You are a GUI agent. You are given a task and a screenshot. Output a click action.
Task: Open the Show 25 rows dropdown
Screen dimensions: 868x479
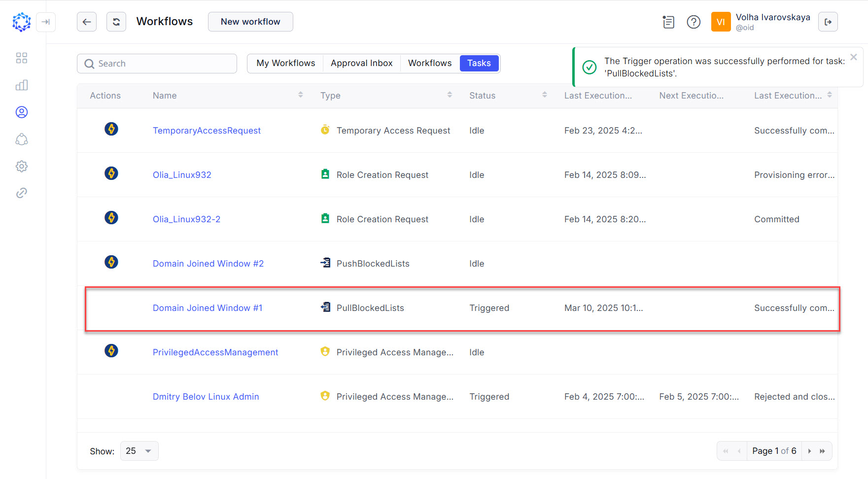pyautogui.click(x=139, y=451)
